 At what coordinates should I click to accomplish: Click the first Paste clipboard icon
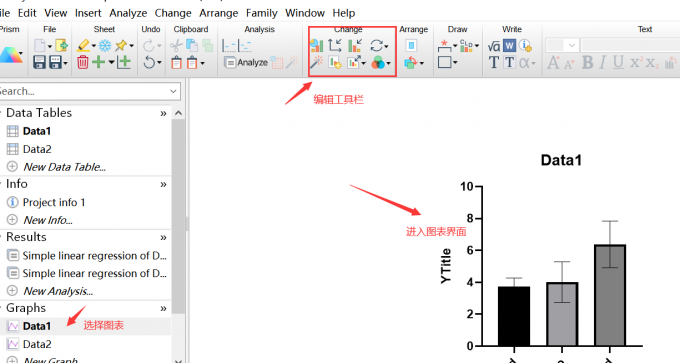[x=176, y=63]
